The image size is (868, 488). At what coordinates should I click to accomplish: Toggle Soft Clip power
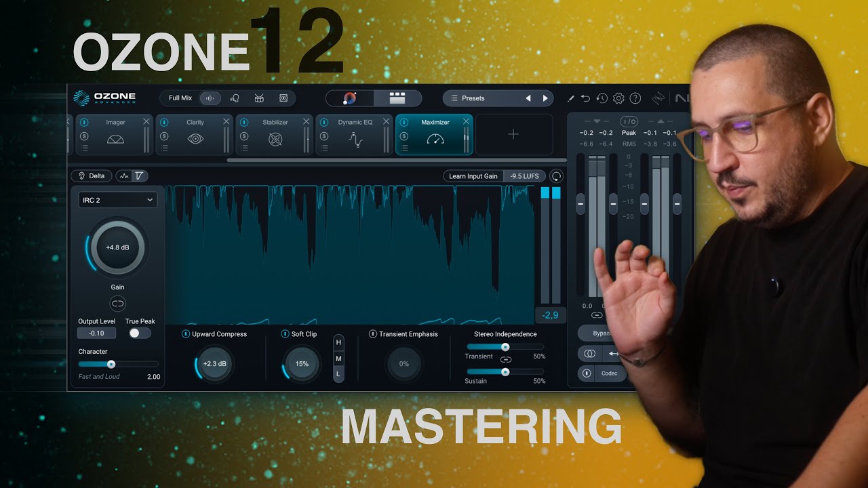pyautogui.click(x=285, y=334)
